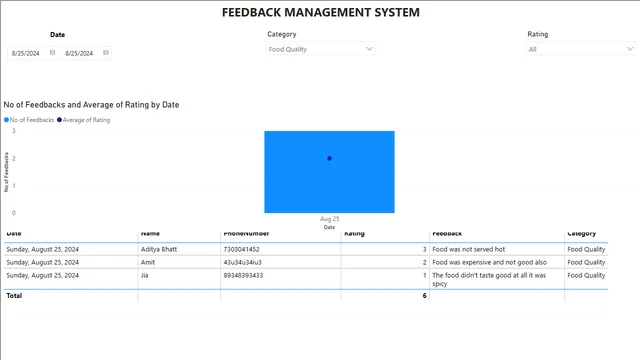640x360 pixels.
Task: Click the Aug 25 axis label
Action: 329,219
